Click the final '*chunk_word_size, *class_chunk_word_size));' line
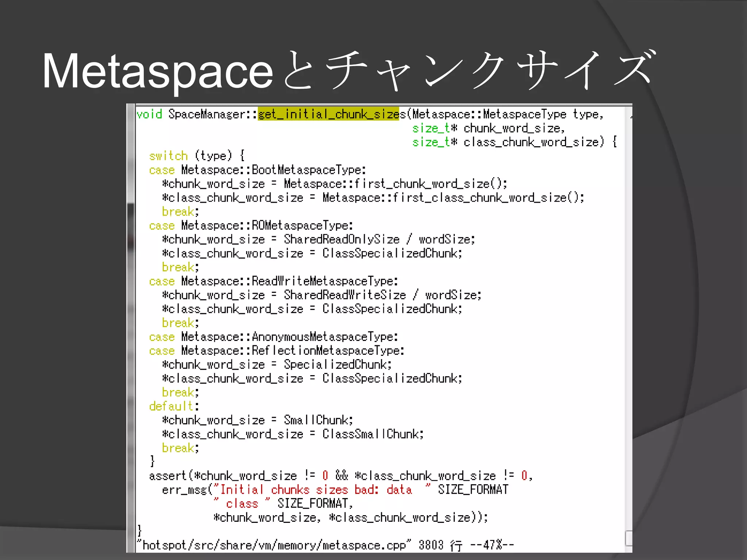The image size is (747, 560). coord(351,517)
